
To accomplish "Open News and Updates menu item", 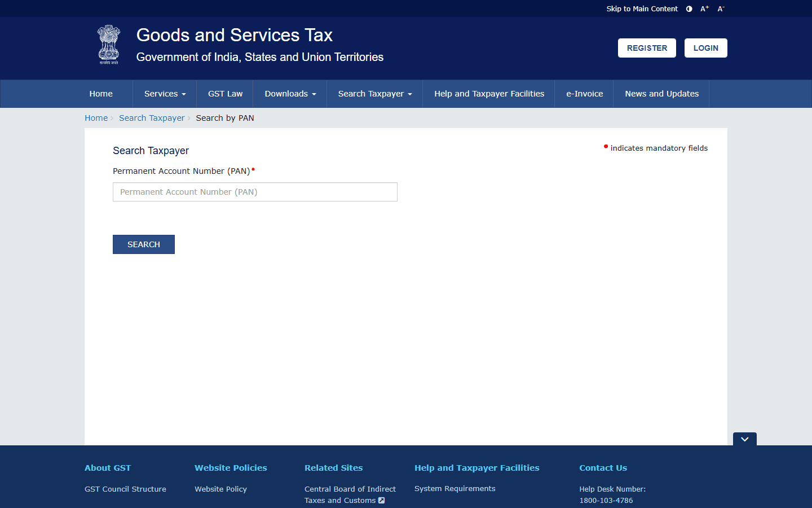I will click(662, 94).
